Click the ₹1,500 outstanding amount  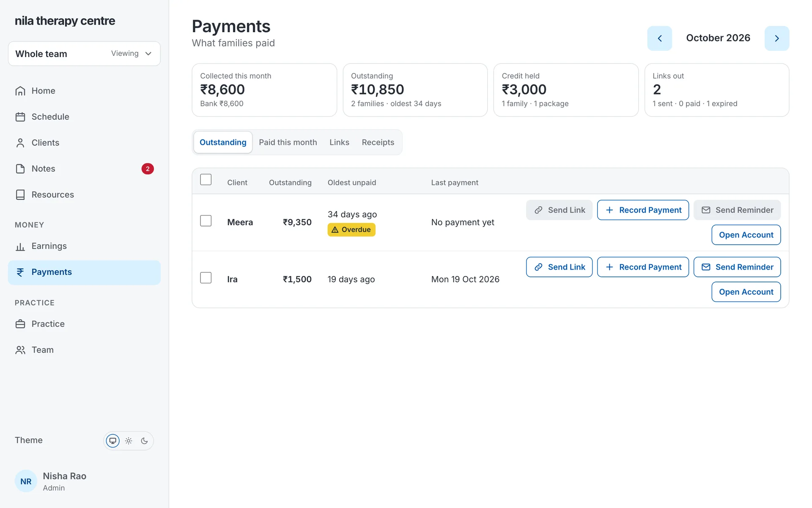pyautogui.click(x=297, y=279)
